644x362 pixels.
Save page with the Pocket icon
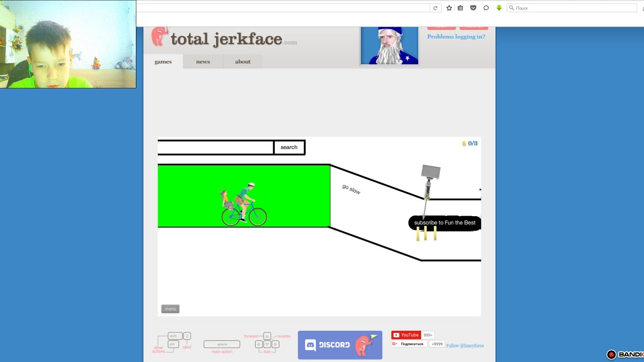tap(473, 8)
